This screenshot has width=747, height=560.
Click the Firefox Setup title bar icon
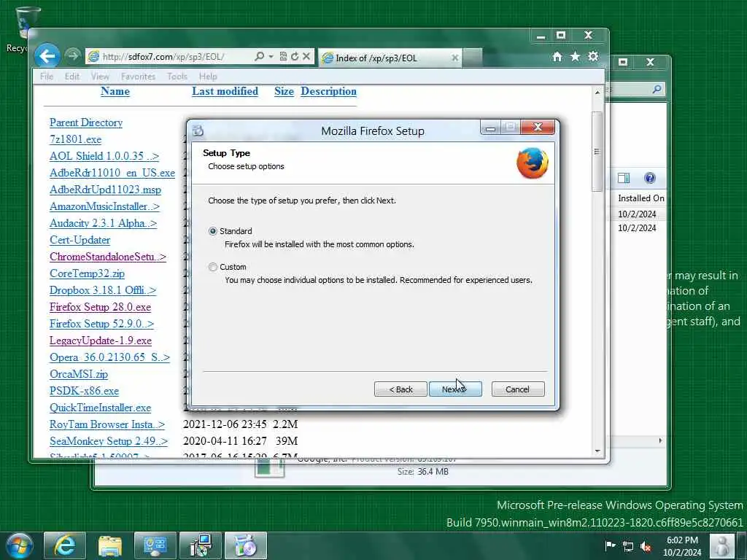(x=198, y=131)
